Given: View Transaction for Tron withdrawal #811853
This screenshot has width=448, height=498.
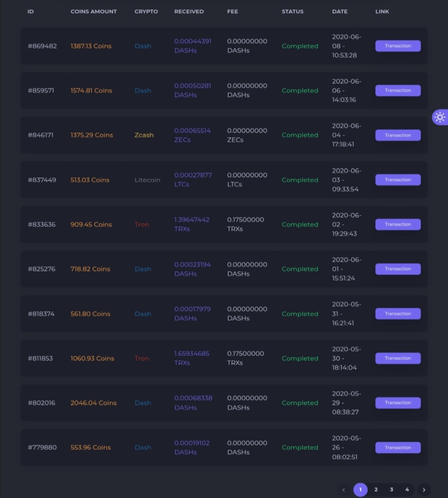Looking at the screenshot, I should (398, 358).
